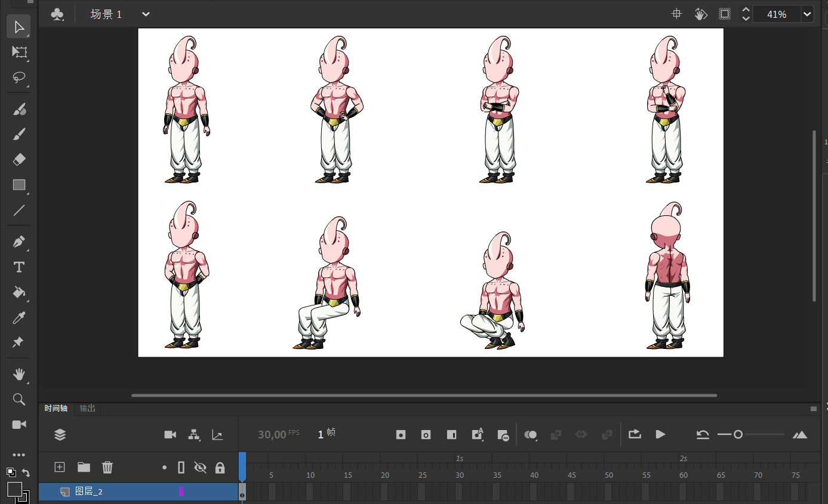Add a new layer folder
This screenshot has height=504, width=828.
coord(84,467)
